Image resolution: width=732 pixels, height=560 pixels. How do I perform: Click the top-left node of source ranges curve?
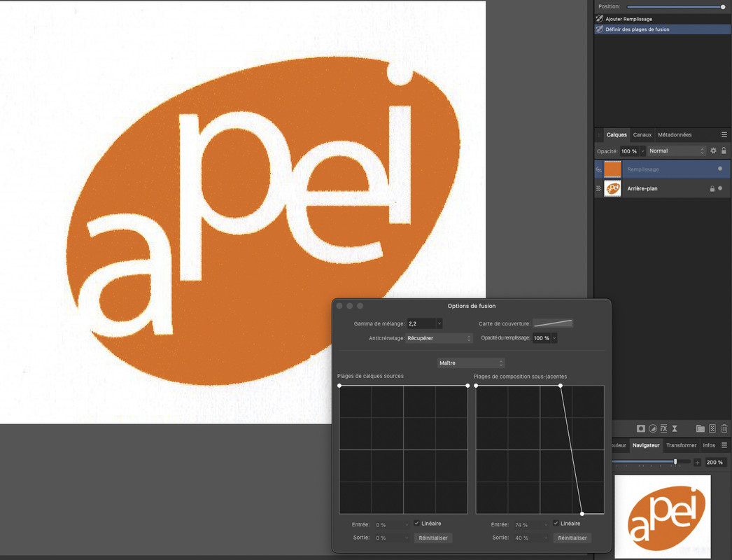[x=339, y=385]
